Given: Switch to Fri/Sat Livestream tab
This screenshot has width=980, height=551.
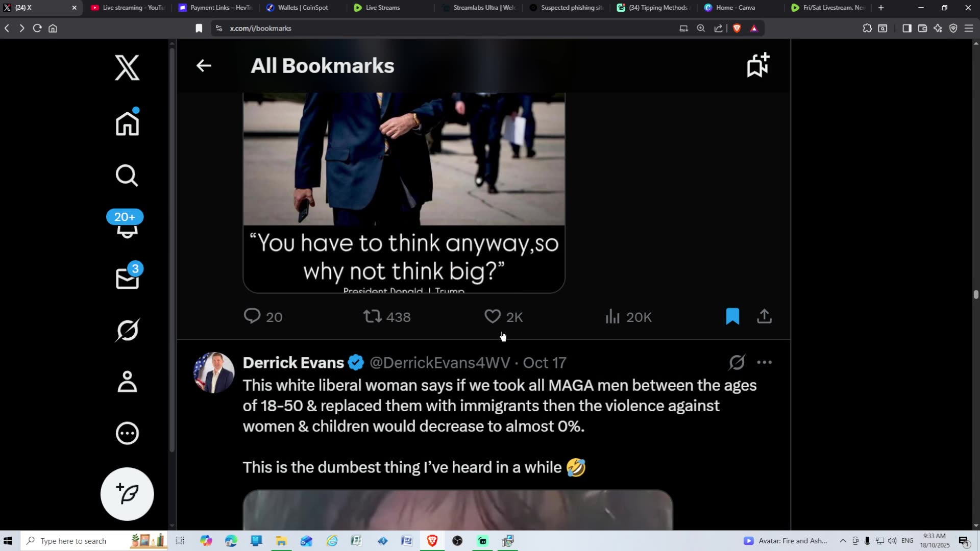Looking at the screenshot, I should point(828,8).
